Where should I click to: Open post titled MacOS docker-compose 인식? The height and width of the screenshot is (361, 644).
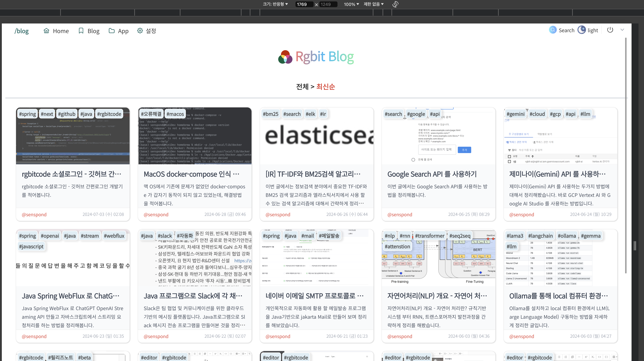pos(192,174)
